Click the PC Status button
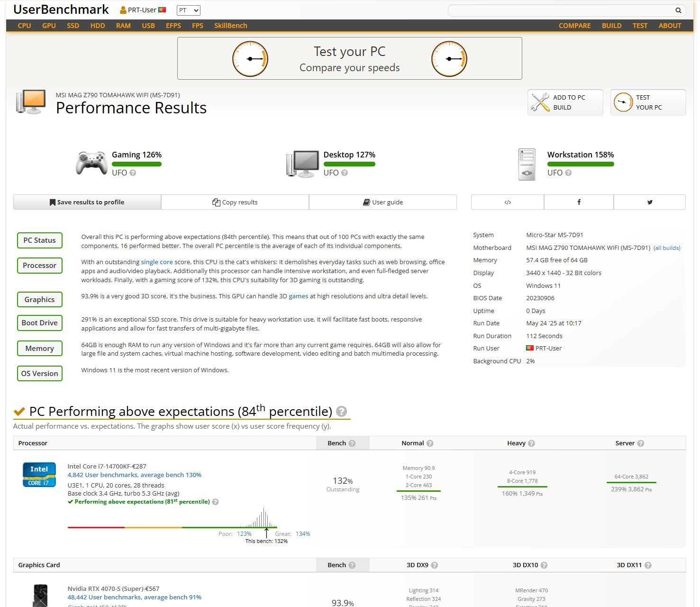This screenshot has width=700, height=607. click(40, 240)
